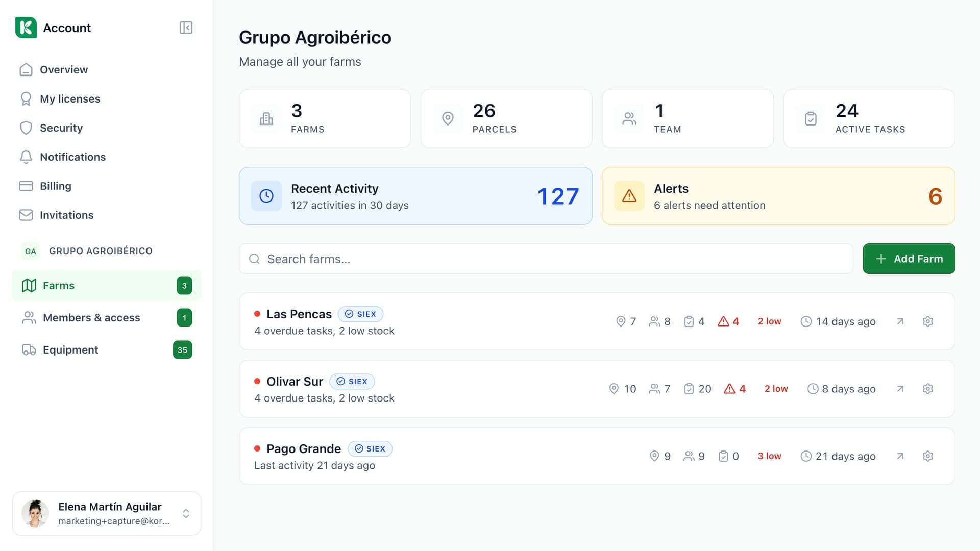
Task: Click the SIEX badge next to Las Pencas
Action: tap(360, 314)
